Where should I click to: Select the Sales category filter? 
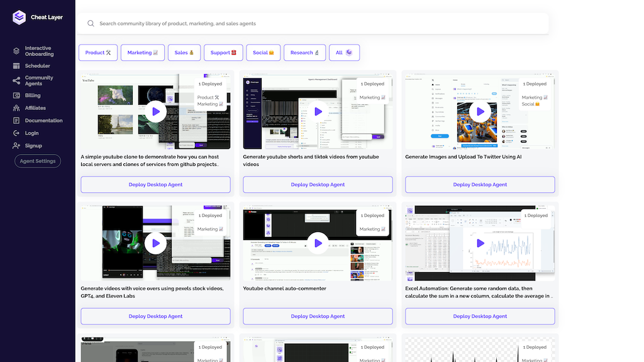pos(184,53)
